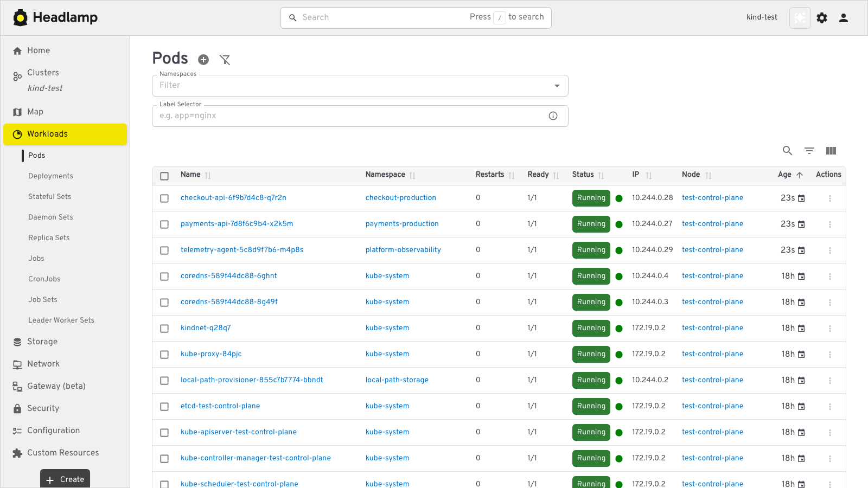
Task: Click calendar icon beside checkout-api age
Action: click(801, 198)
